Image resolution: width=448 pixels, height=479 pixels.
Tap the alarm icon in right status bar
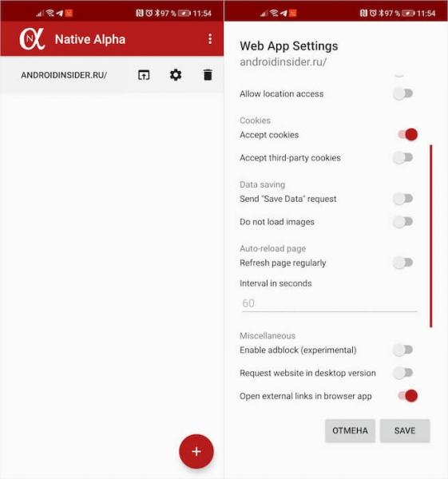pos(373,13)
